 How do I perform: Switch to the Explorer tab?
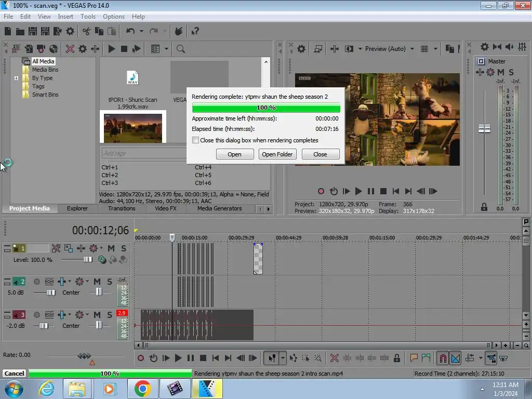77,208
